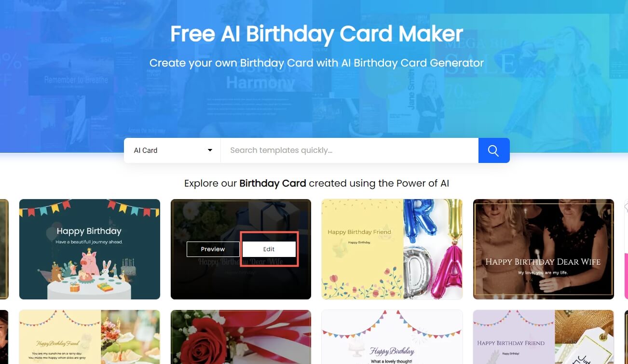The image size is (628, 364).
Task: Click the blue magnifier search icon
Action: point(493,150)
